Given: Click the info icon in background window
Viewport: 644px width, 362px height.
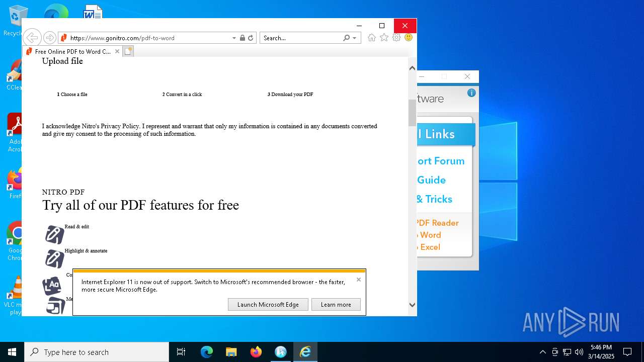Looking at the screenshot, I should [471, 93].
